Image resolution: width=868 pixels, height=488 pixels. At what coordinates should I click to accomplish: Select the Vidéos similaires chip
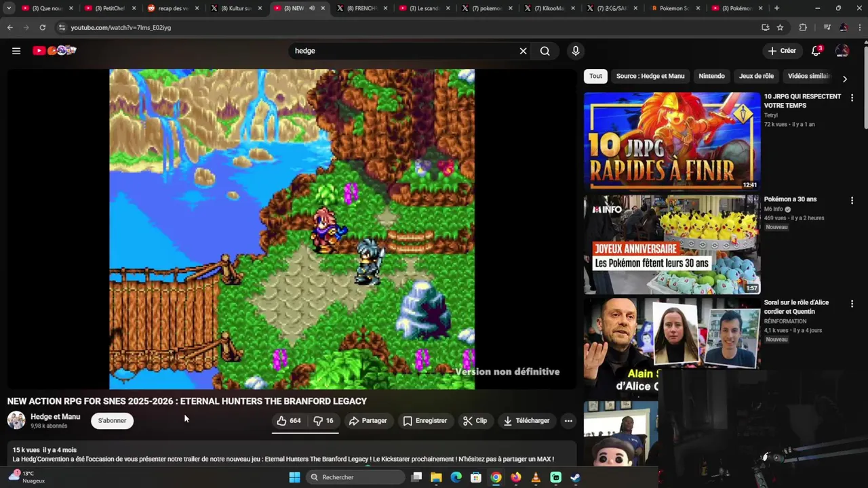pos(809,76)
